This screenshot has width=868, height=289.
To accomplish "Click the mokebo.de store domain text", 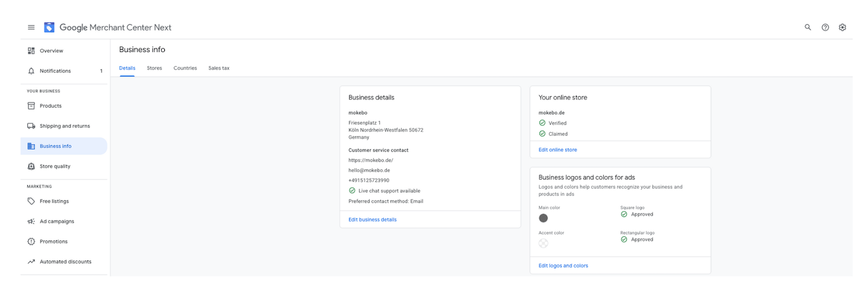I will point(552,113).
